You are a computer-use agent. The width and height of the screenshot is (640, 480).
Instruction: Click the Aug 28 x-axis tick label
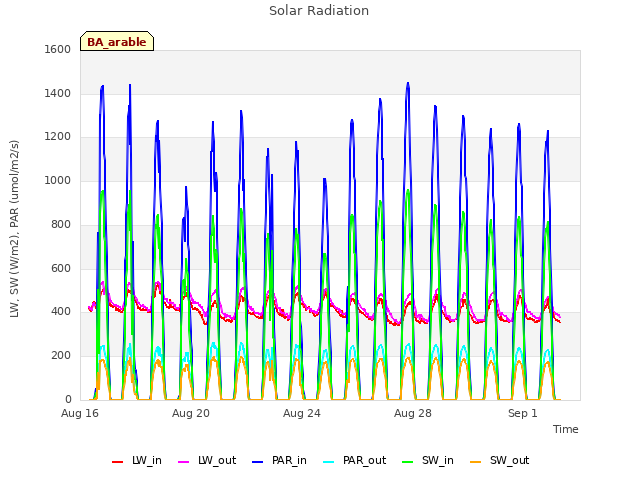(x=413, y=413)
